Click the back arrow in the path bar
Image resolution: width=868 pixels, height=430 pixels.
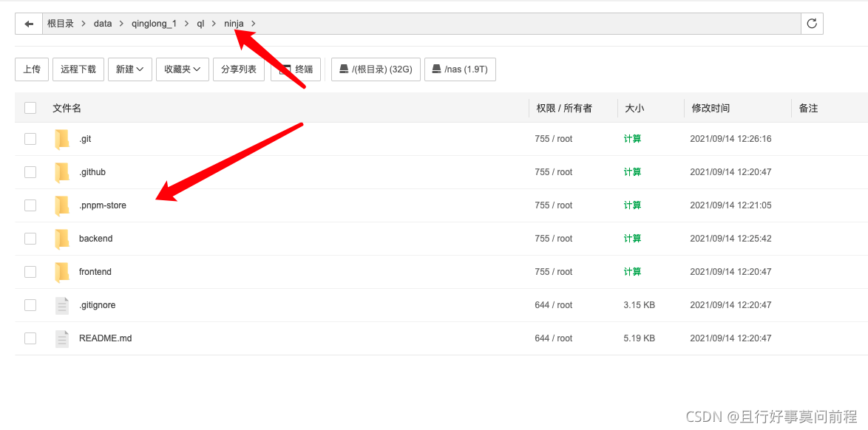[x=29, y=24]
